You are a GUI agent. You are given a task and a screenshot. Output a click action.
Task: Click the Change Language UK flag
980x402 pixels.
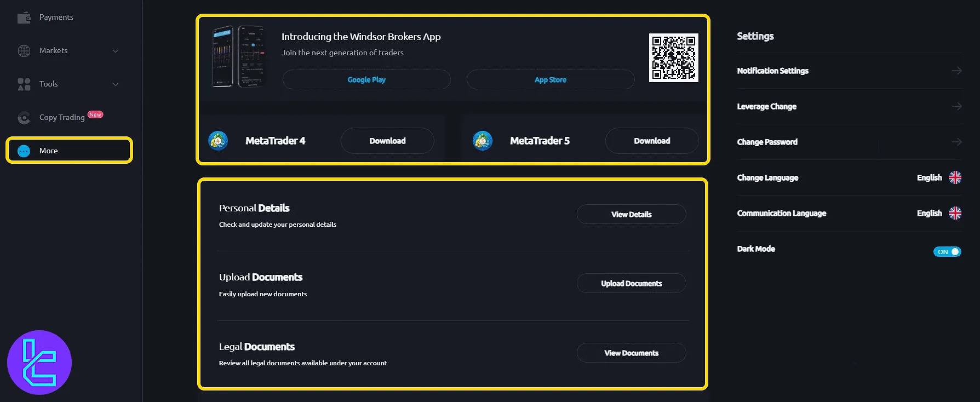tap(955, 177)
